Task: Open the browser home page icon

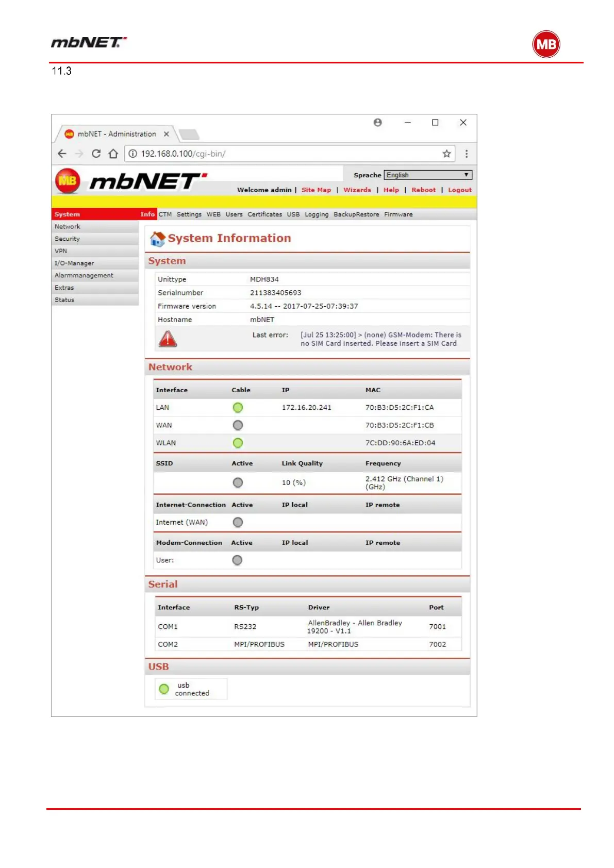Action: [x=113, y=154]
